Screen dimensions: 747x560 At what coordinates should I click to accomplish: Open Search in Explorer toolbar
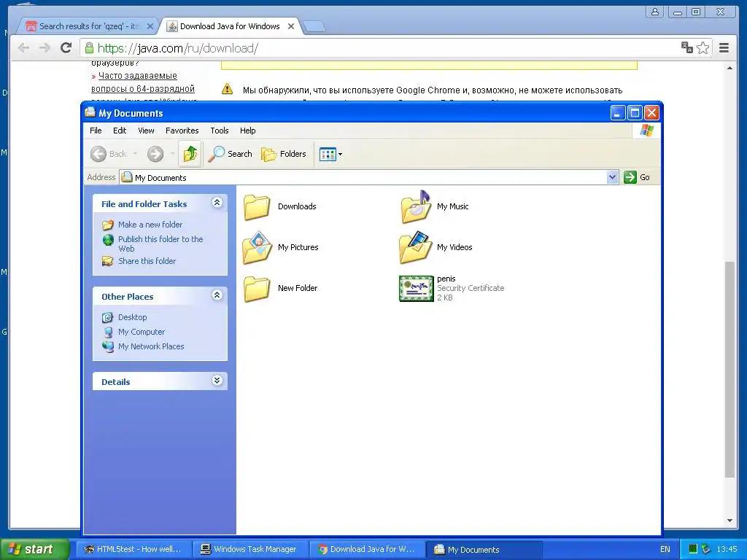point(230,154)
